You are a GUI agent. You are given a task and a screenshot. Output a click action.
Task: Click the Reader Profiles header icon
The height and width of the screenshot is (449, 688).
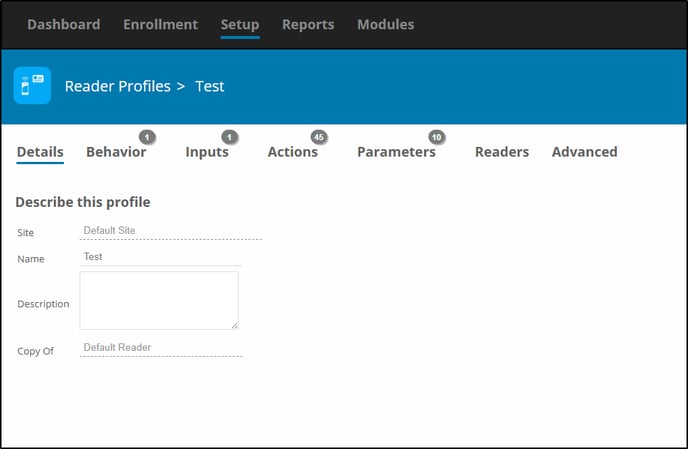(x=32, y=86)
